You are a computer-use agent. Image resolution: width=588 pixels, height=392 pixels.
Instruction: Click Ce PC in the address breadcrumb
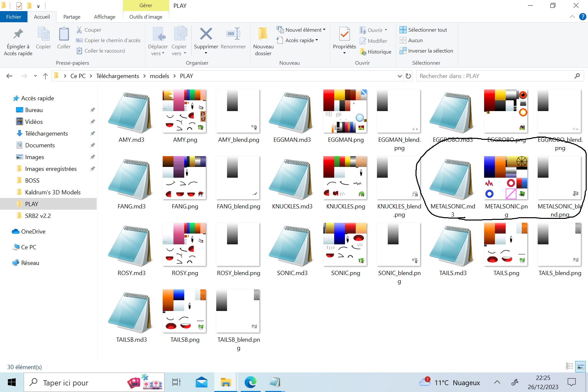pyautogui.click(x=78, y=76)
